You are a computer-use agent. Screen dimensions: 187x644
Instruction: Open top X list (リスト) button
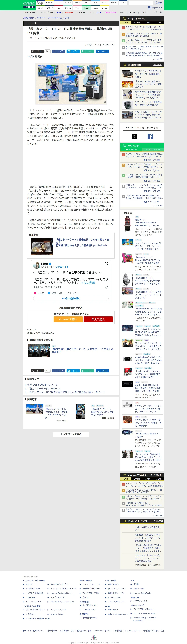48,51
